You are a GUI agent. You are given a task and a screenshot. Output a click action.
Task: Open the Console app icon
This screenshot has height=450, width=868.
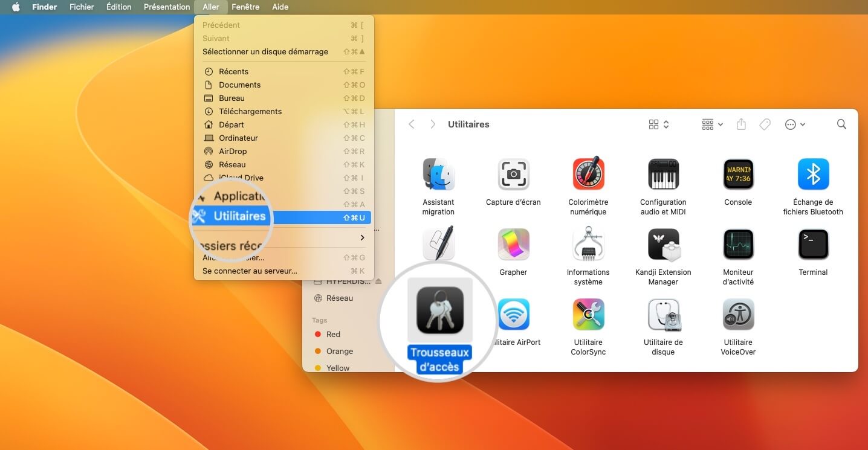[x=738, y=175]
